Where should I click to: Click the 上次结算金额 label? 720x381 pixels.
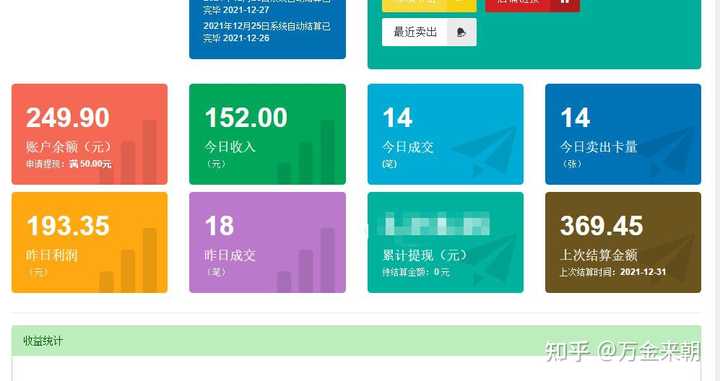(598, 255)
